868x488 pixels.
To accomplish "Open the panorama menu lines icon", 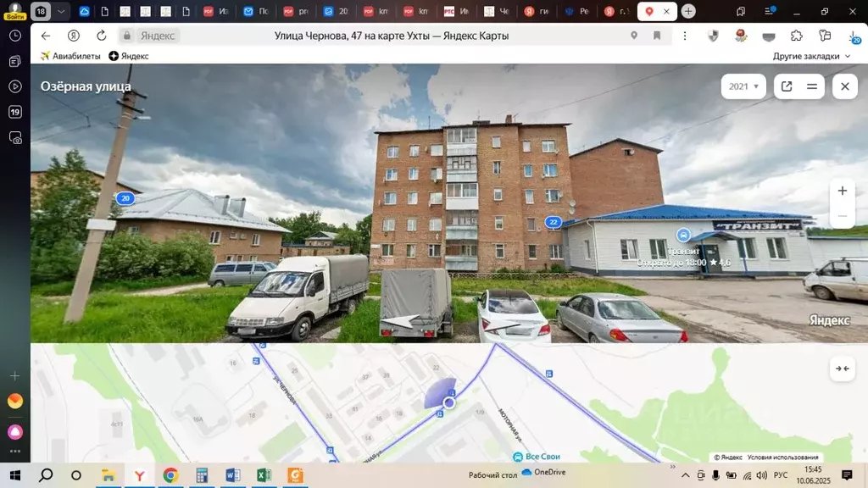I will click(x=812, y=86).
